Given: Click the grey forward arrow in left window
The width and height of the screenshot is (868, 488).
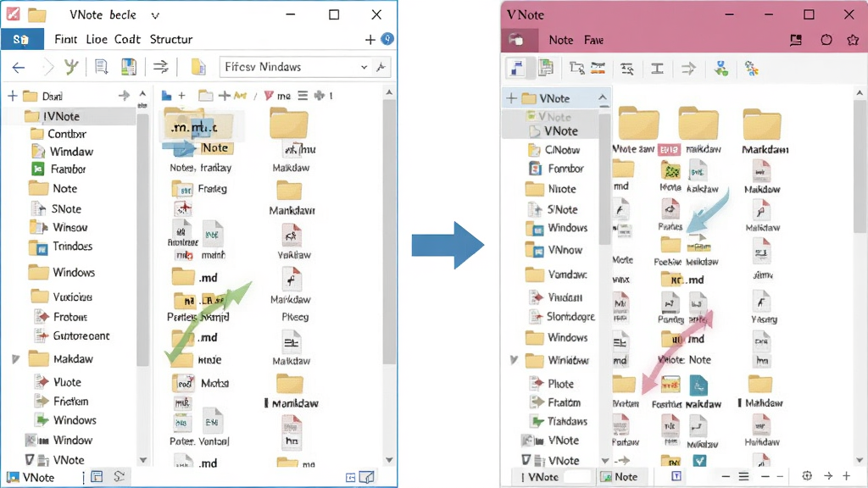Looking at the screenshot, I should point(48,68).
